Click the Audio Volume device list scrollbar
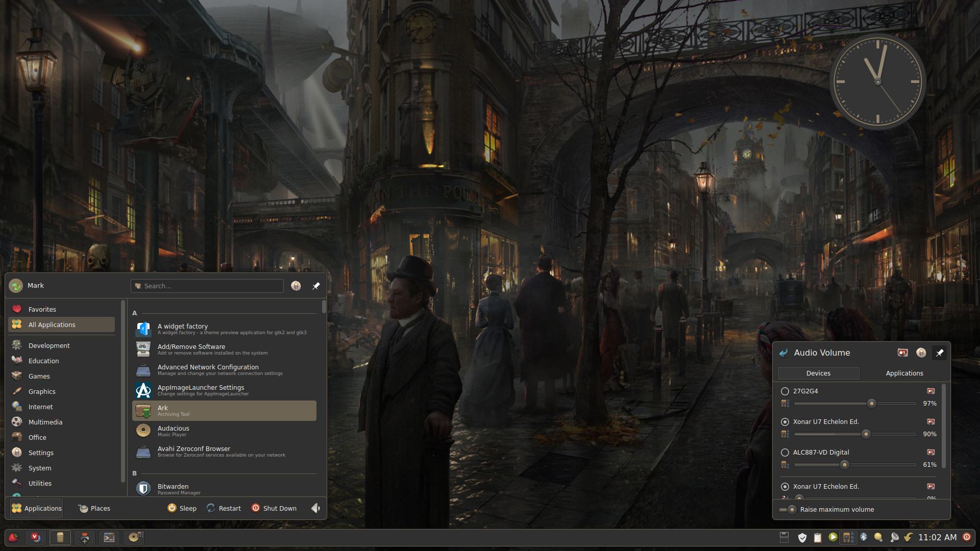The image size is (980, 551). (x=943, y=426)
